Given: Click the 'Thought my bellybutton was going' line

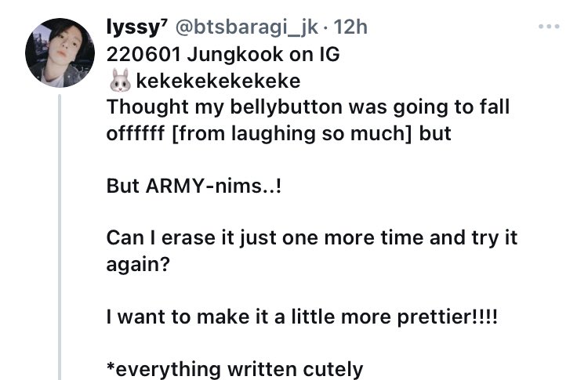Looking at the screenshot, I should tap(308, 107).
